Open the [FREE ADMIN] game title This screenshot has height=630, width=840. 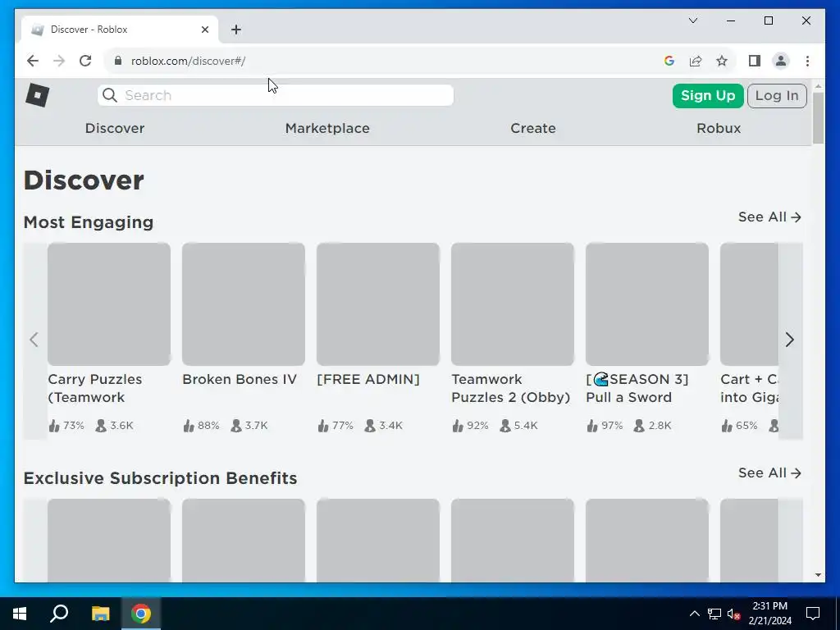pos(368,379)
